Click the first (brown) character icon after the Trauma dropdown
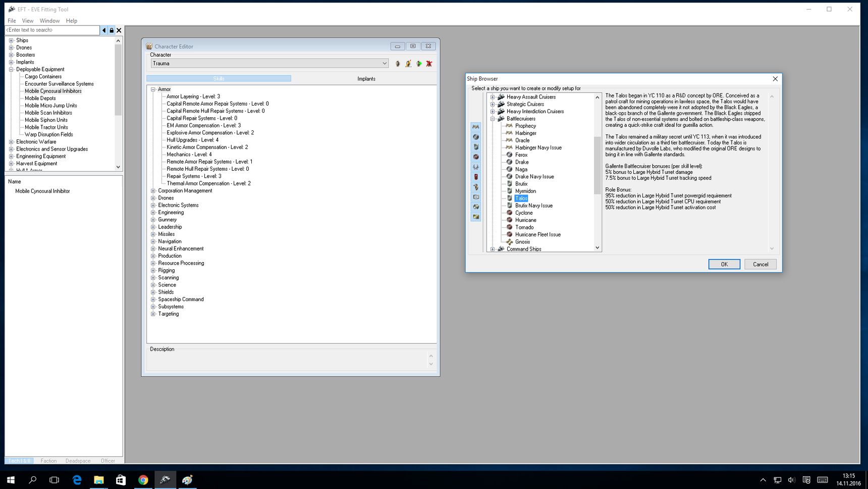 pos(398,64)
